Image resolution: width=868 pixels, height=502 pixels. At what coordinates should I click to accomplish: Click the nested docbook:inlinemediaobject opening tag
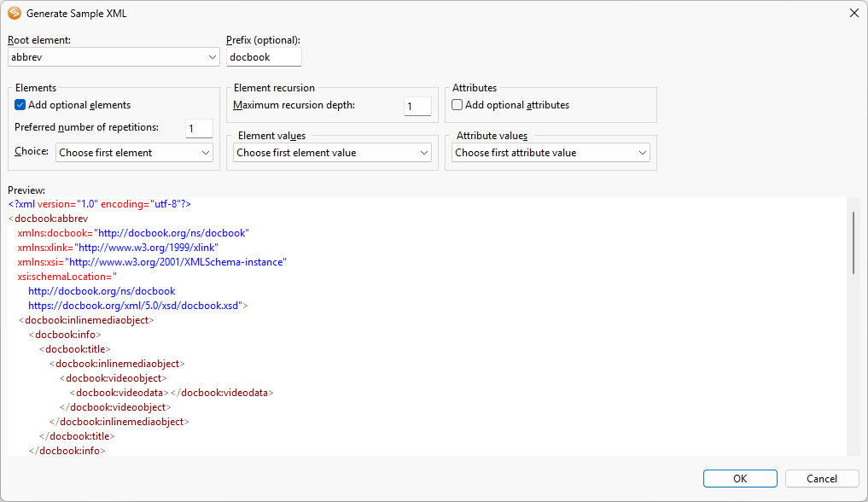117,364
